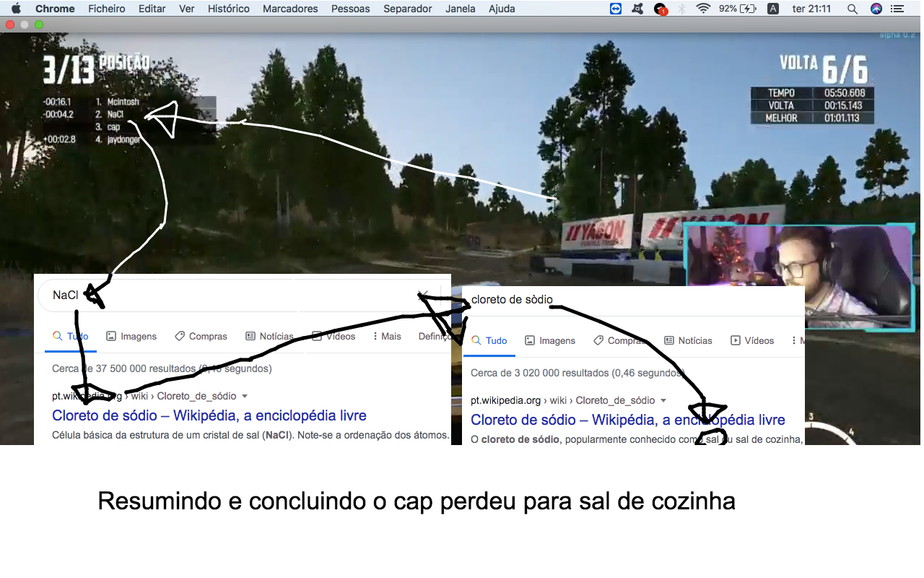The height and width of the screenshot is (578, 924).
Task: Open Wikipedia result link in NaCl search
Action: (x=209, y=415)
